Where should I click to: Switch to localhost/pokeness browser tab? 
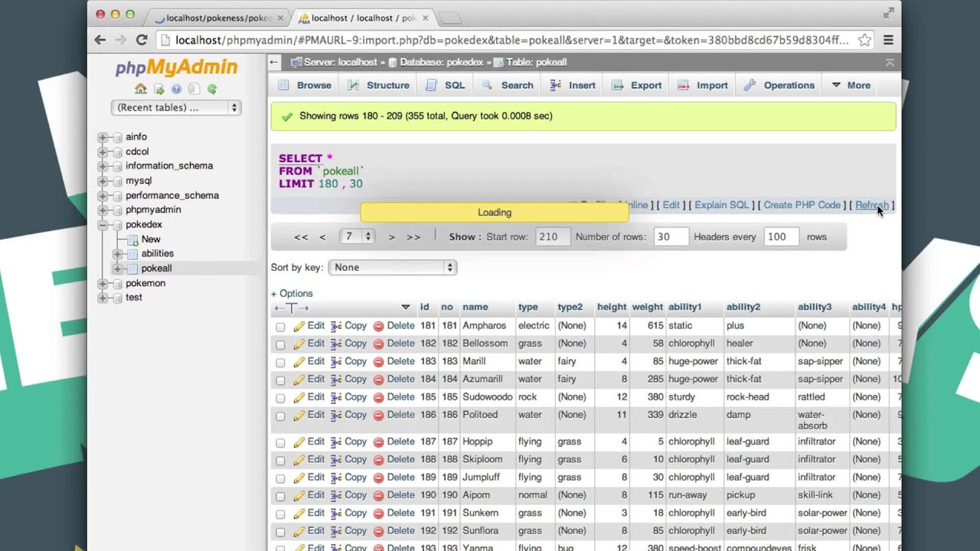pos(219,18)
